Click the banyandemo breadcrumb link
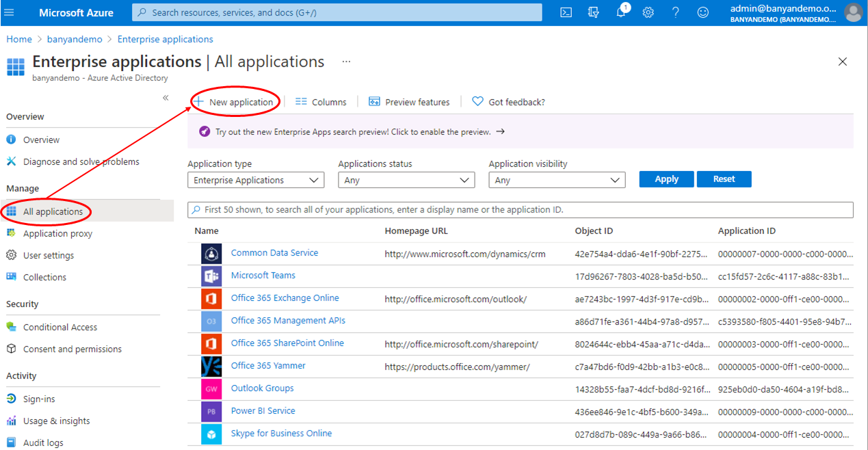868x450 pixels. 74,39
